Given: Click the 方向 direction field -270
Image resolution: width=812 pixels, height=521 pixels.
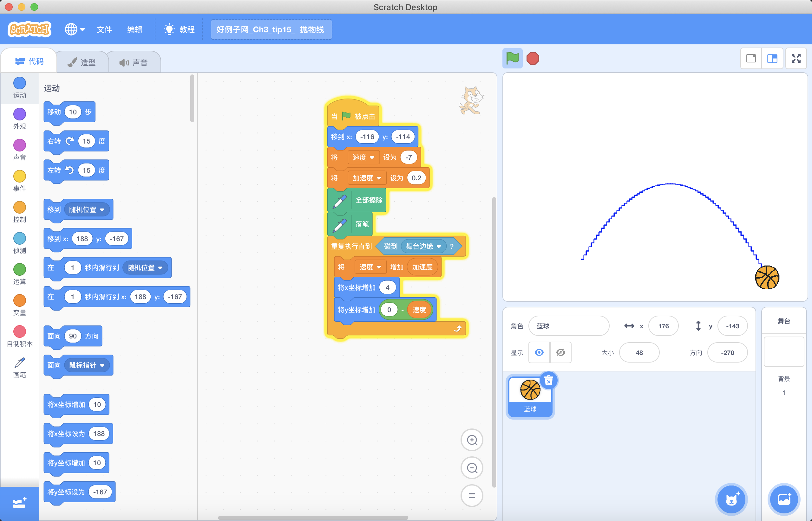Looking at the screenshot, I should 727,352.
